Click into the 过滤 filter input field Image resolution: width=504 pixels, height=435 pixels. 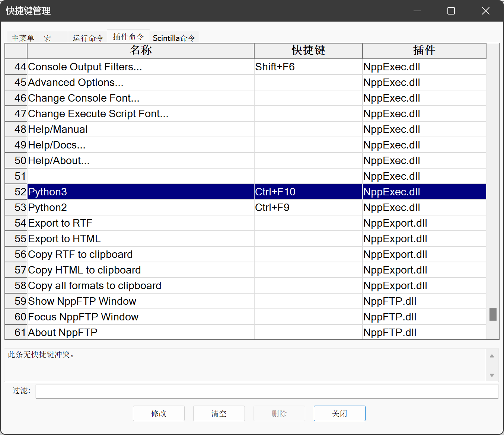[267, 391]
